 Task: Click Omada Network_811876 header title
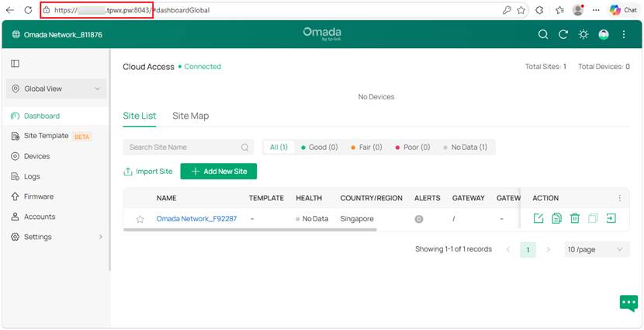coord(63,35)
